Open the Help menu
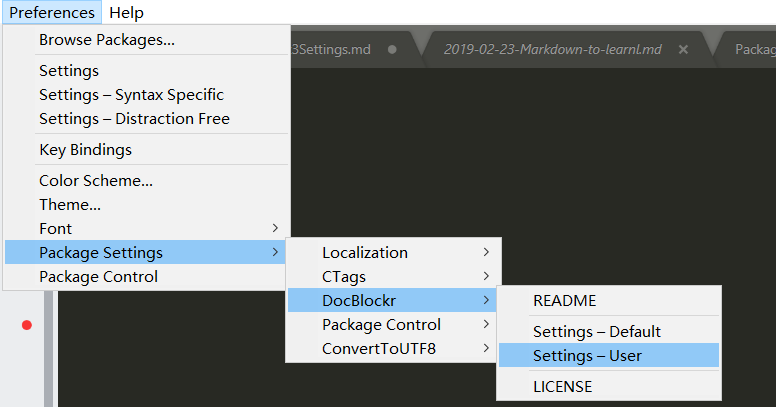 point(126,13)
